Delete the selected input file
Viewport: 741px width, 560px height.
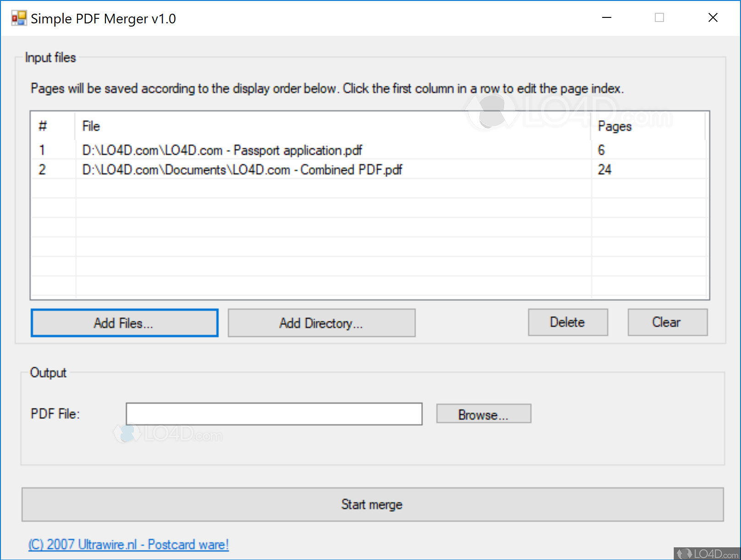(x=567, y=322)
